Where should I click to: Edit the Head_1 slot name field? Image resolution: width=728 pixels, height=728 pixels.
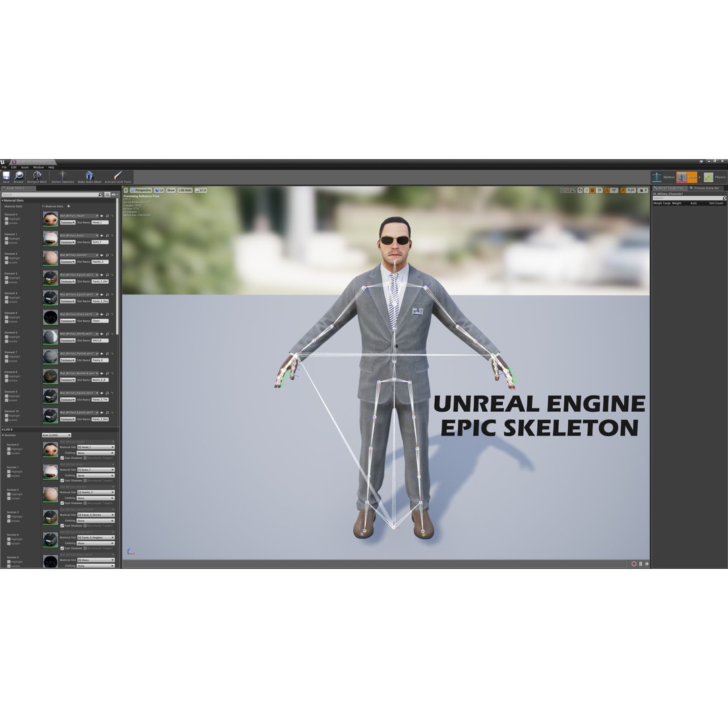pos(100,222)
